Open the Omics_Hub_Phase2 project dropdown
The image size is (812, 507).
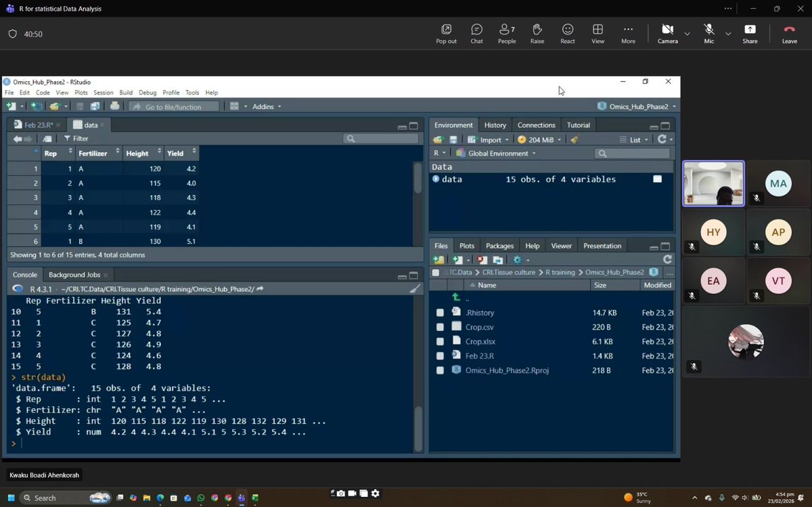637,106
